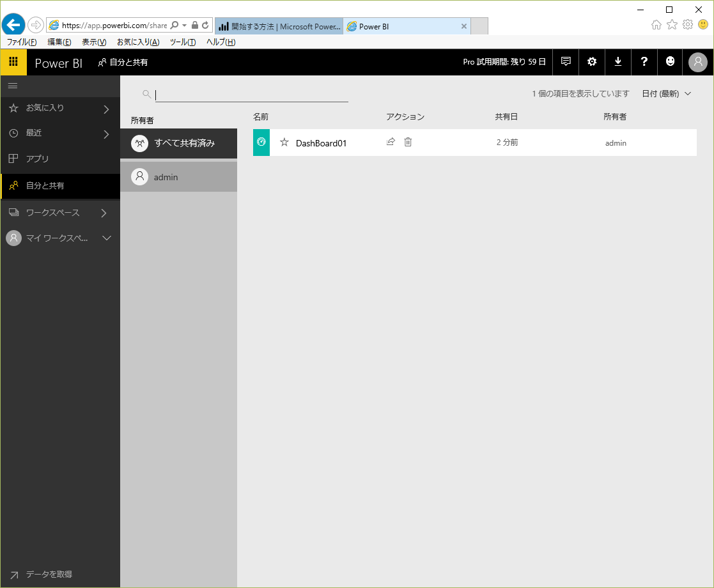Share the DashBoard01 dashboard
This screenshot has height=588, width=714.
click(391, 142)
